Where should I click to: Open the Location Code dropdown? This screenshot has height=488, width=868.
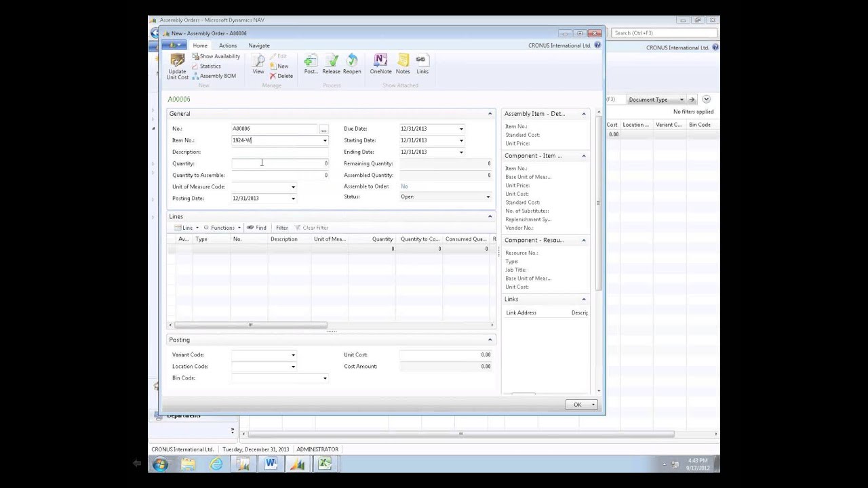click(x=293, y=367)
